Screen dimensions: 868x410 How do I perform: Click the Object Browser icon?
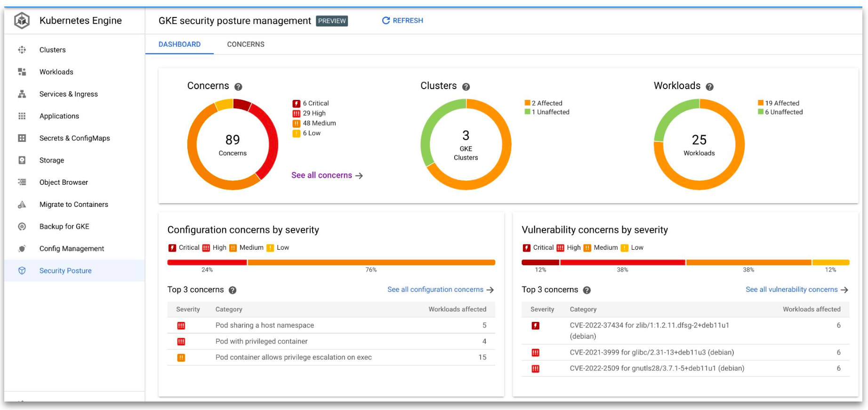[22, 182]
